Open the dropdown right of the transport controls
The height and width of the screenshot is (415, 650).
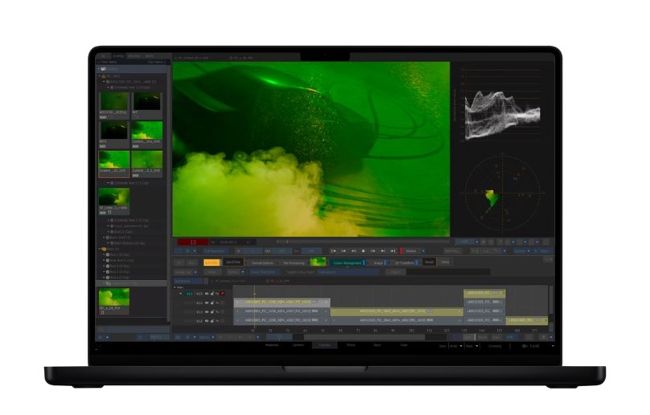click(x=412, y=250)
